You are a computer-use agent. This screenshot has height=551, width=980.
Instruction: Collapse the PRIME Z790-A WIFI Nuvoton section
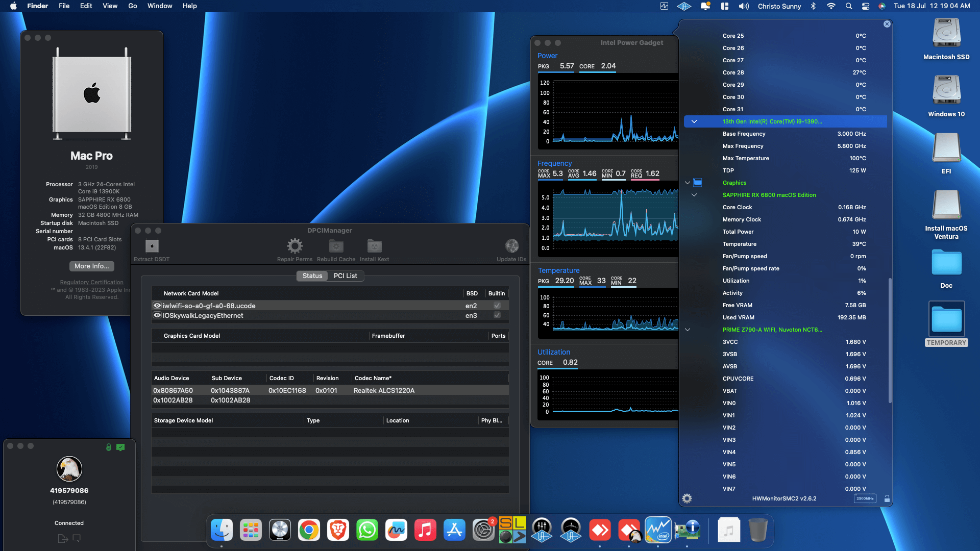pos(688,330)
